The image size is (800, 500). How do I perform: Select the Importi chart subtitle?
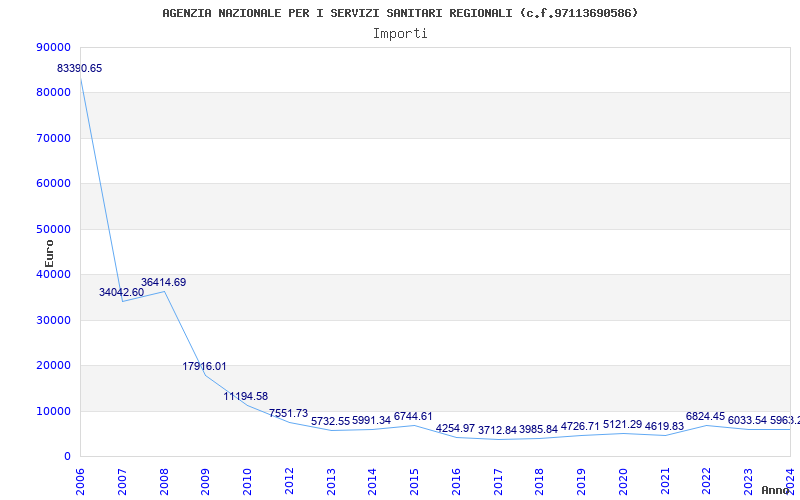[400, 34]
